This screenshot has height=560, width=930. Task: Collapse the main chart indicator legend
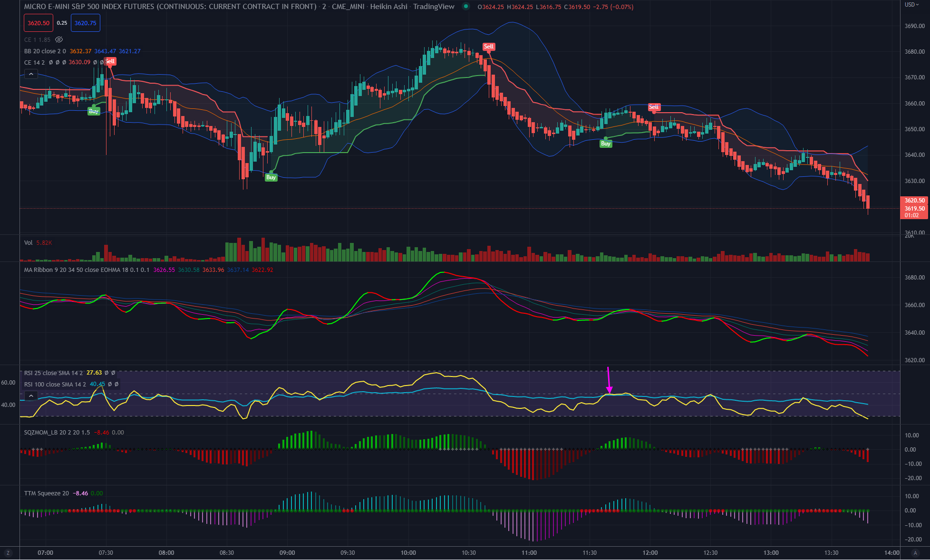[x=31, y=74]
